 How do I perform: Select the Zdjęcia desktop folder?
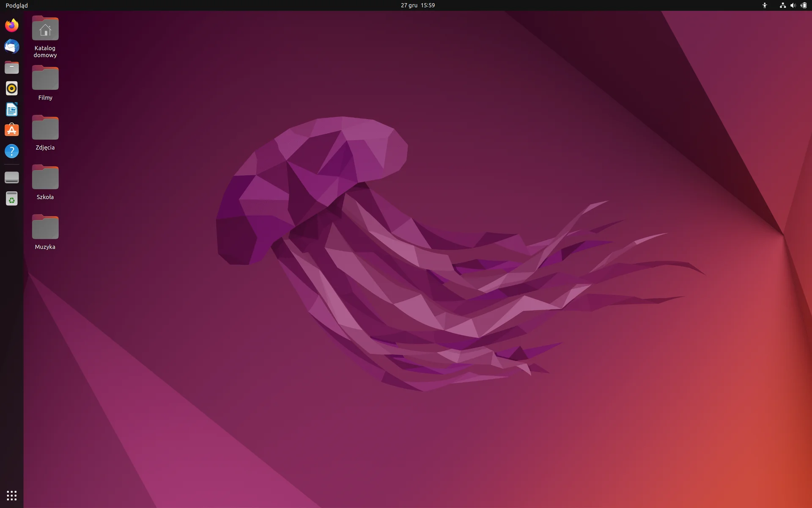pos(45,133)
